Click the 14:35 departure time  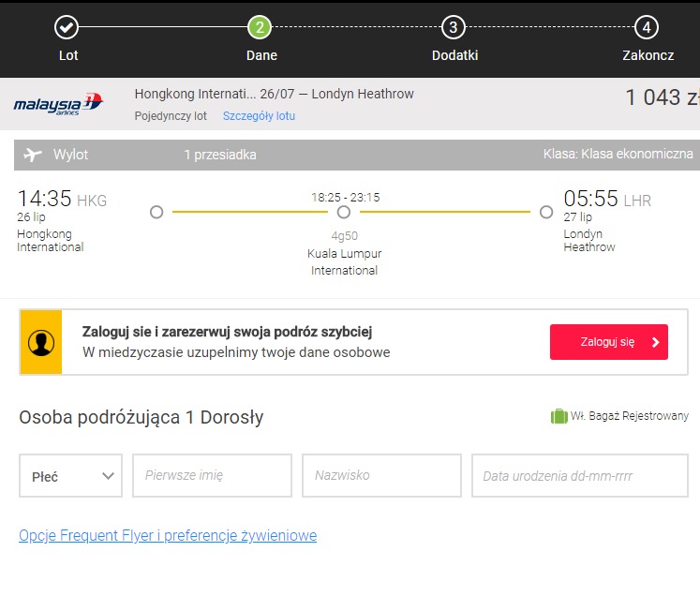pyautogui.click(x=44, y=199)
